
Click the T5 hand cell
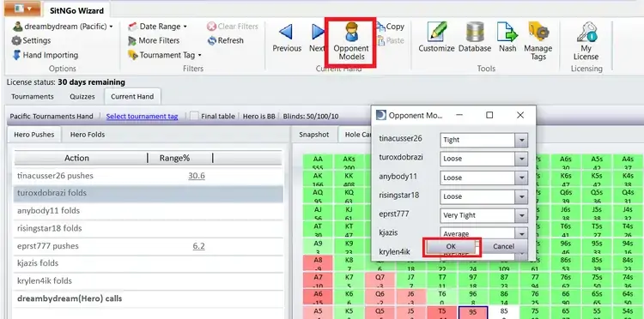tap(442, 312)
